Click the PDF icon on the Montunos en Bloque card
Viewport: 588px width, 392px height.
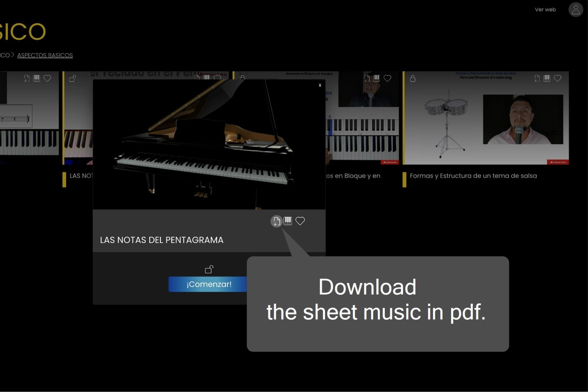[367, 78]
